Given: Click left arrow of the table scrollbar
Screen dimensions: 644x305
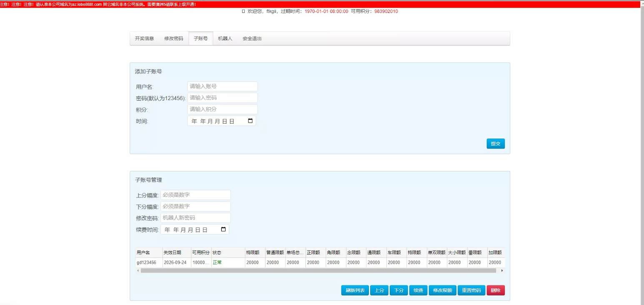Looking at the screenshot, I should (138, 271).
